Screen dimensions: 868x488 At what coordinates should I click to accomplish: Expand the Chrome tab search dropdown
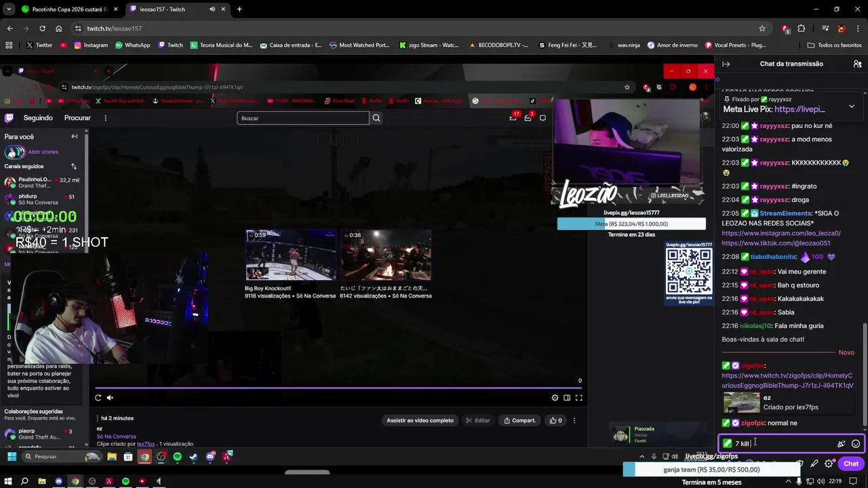(9, 9)
